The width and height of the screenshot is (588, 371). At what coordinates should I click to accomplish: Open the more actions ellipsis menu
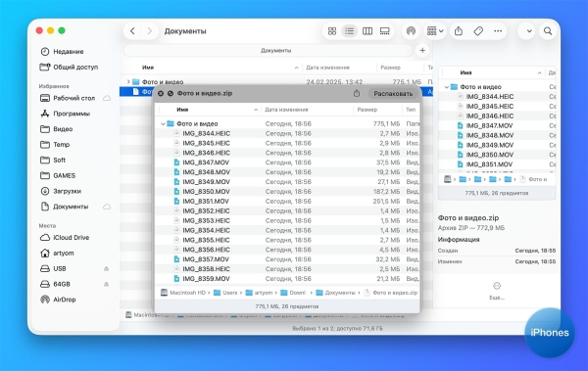(x=498, y=31)
